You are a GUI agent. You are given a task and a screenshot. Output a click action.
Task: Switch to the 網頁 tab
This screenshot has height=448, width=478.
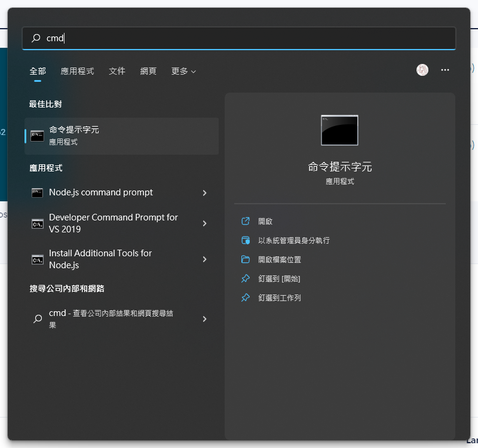[x=148, y=71]
